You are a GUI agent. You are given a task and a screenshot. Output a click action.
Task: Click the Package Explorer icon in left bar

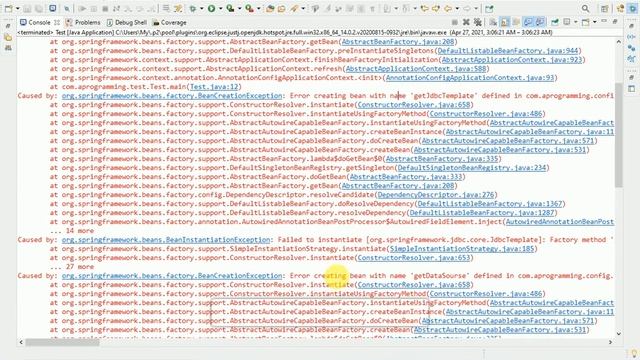click(8, 38)
